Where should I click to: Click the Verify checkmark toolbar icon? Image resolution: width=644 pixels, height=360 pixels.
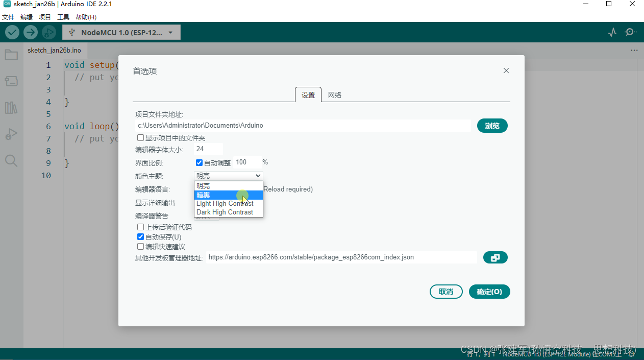click(x=12, y=32)
